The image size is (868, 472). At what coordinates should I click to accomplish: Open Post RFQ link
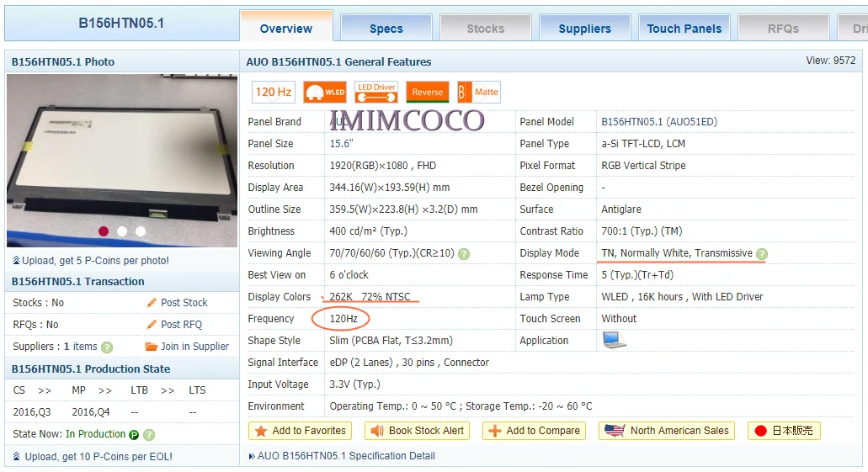(x=181, y=324)
